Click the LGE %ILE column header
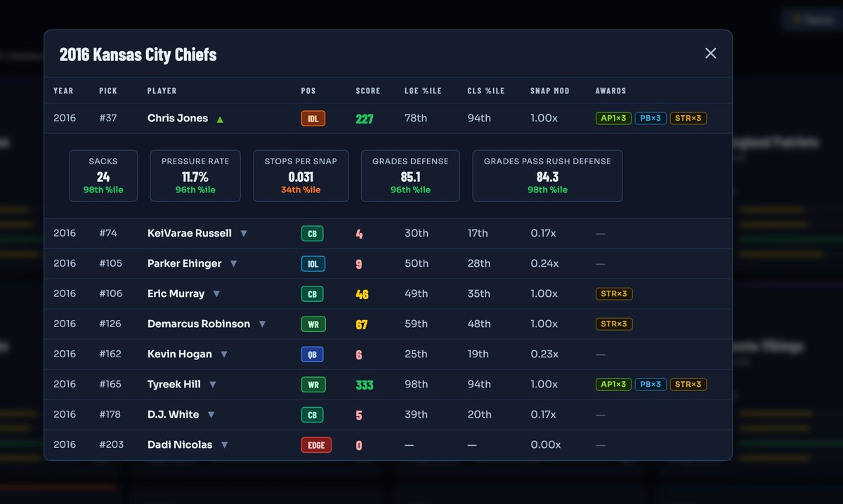This screenshot has height=504, width=843. [423, 91]
